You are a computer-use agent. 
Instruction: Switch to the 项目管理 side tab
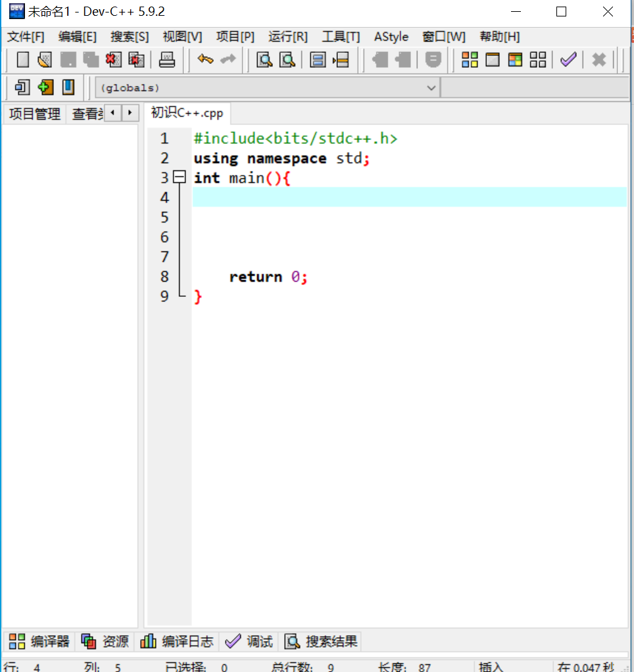tap(35, 114)
